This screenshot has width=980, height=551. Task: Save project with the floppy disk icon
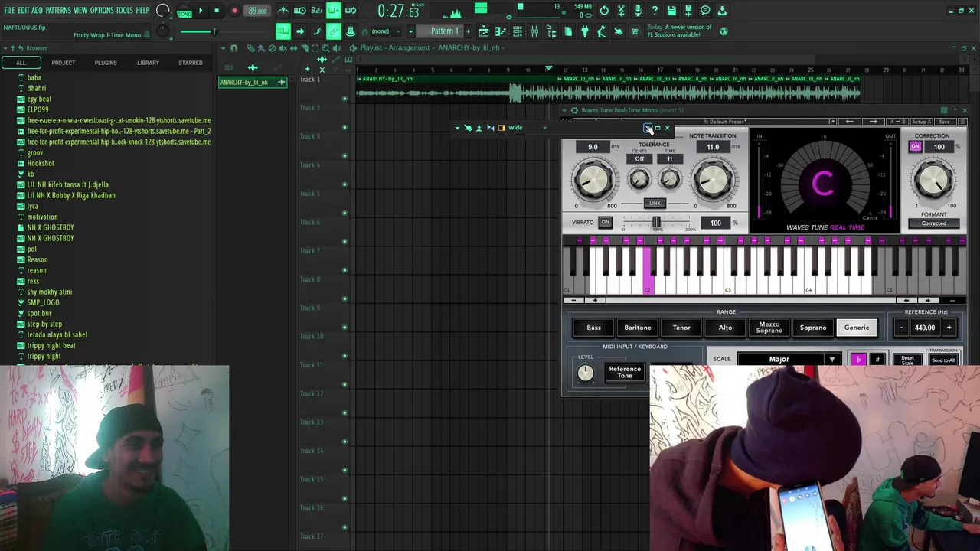[x=671, y=11]
